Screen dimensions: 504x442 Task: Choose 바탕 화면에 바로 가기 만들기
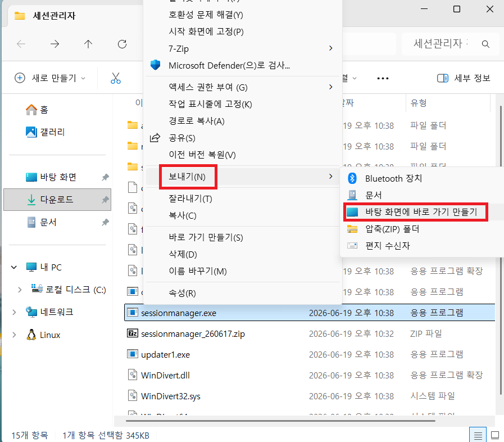point(421,212)
